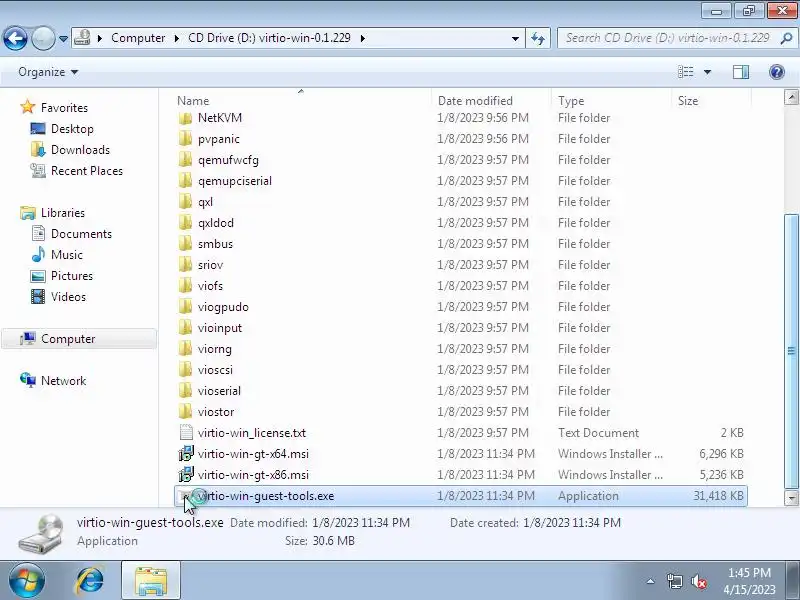Select virtio-win-guest-tools.exe file name in list
The width and height of the screenshot is (800, 600).
[266, 496]
